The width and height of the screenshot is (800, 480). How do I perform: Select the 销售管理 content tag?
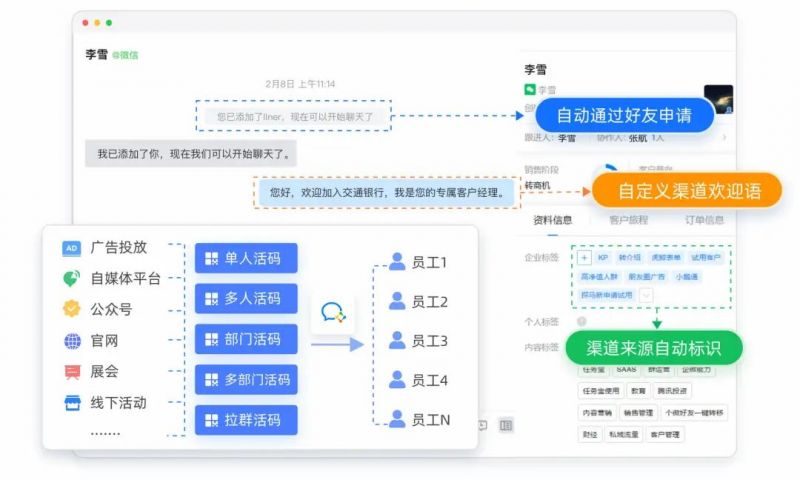(x=638, y=413)
